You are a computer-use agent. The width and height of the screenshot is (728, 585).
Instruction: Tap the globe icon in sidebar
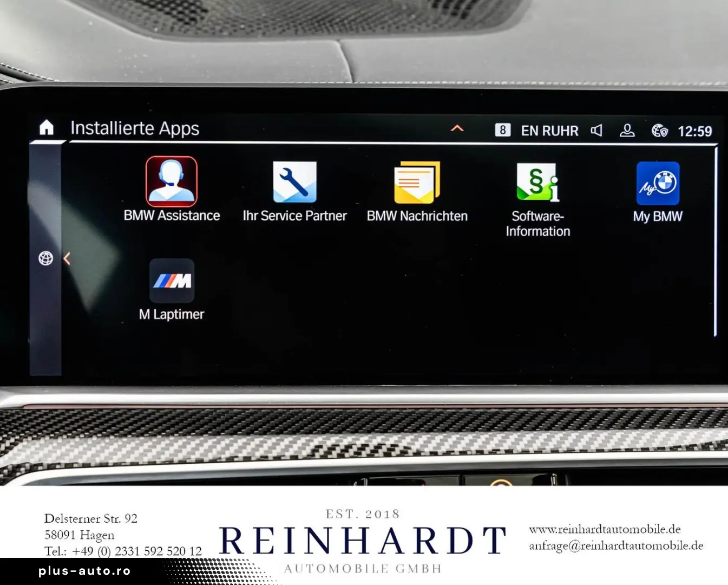(x=46, y=258)
